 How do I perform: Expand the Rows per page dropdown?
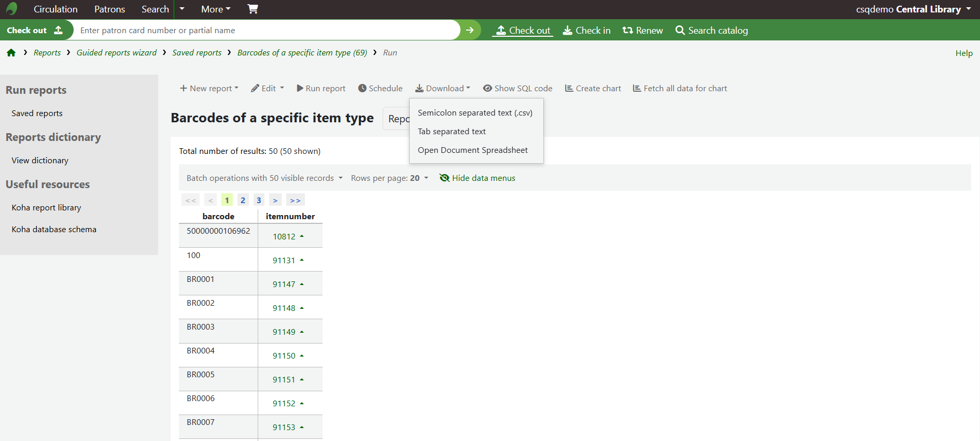coord(389,178)
